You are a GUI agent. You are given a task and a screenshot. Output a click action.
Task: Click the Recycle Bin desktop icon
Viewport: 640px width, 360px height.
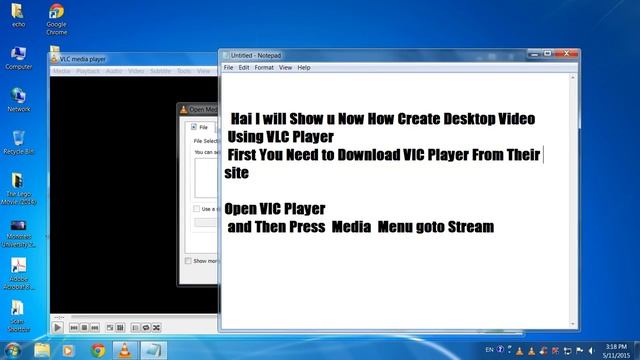18,142
